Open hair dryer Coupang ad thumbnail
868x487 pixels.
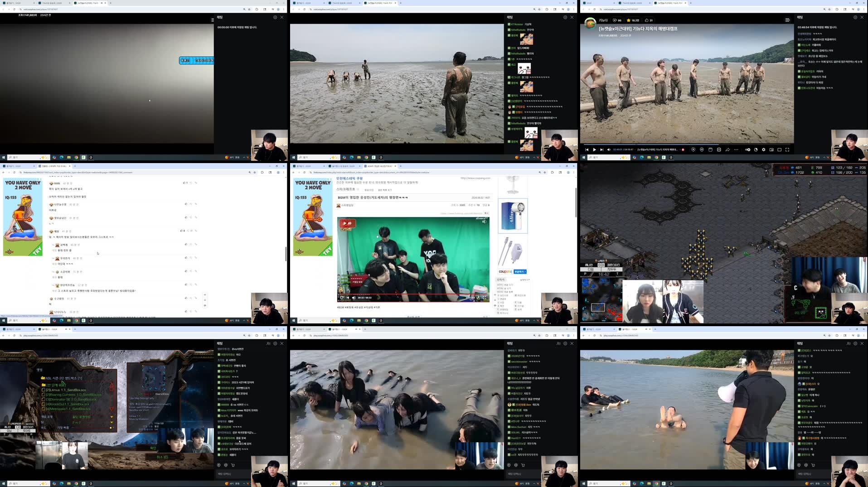click(x=513, y=216)
